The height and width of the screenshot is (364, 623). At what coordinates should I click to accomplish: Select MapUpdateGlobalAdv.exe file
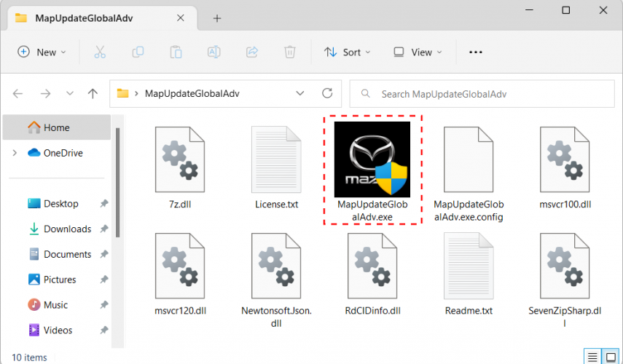[x=372, y=170]
